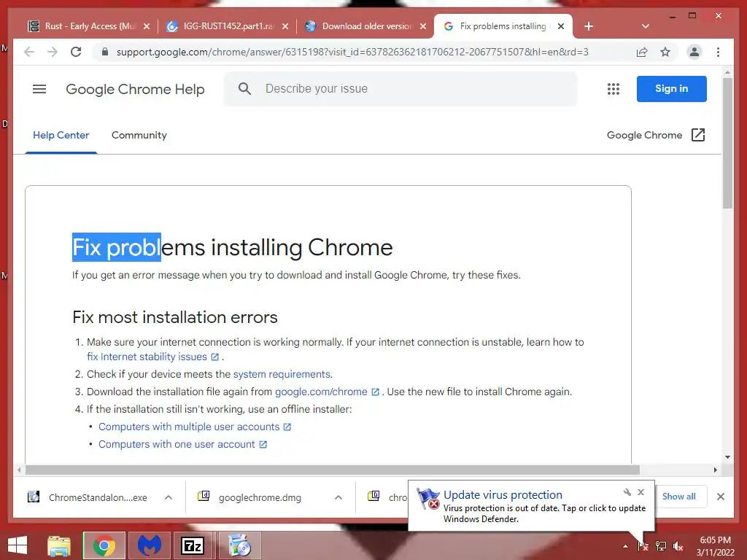The image size is (747, 560).
Task: Close the IGG-RUST1452.part1 tab
Action: pos(285,26)
